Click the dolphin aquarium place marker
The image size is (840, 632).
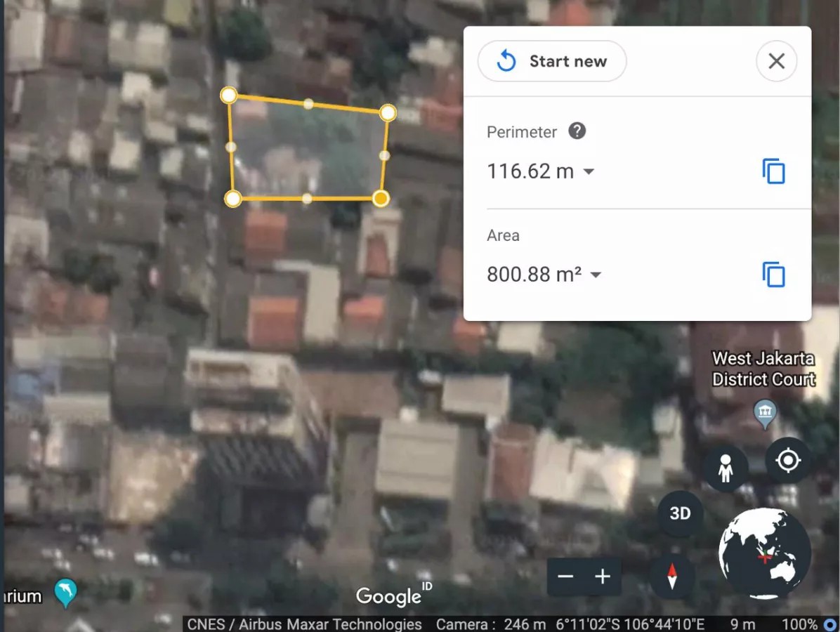click(x=65, y=592)
